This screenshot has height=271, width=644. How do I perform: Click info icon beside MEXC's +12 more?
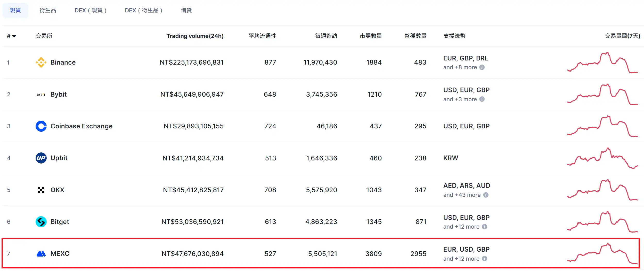pos(484,258)
